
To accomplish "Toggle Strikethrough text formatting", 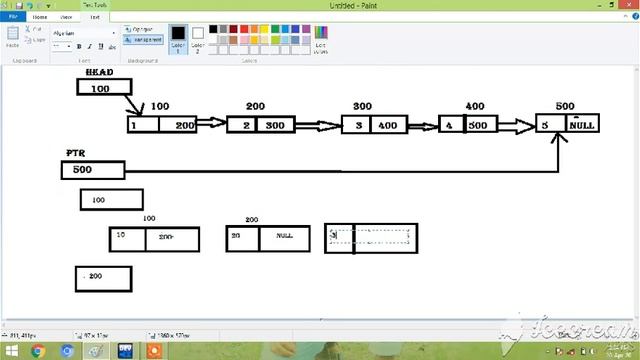I will [x=112, y=47].
